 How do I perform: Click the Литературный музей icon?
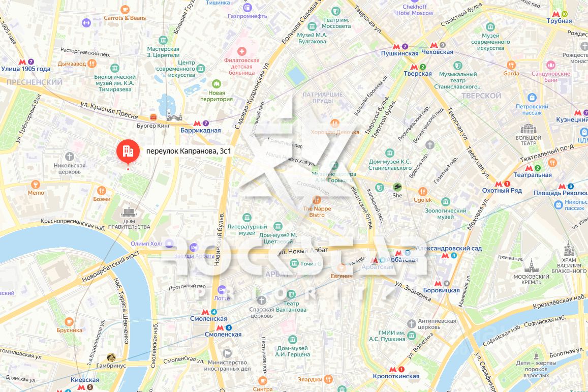(247, 218)
